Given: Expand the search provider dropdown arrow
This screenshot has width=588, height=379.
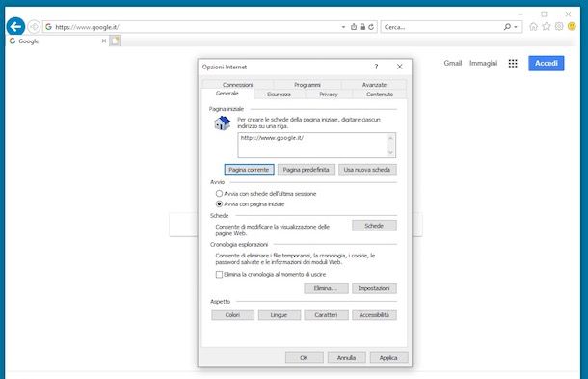Looking at the screenshot, I should pos(516,27).
